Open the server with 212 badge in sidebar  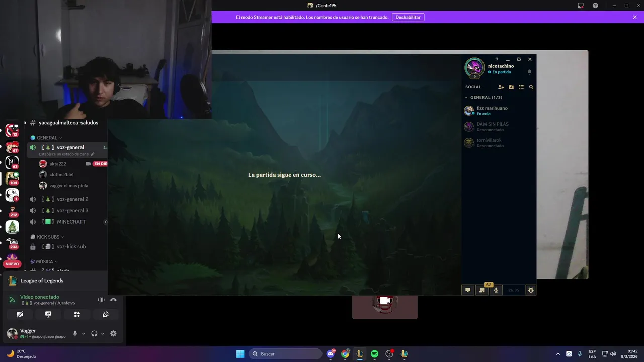click(x=12, y=211)
